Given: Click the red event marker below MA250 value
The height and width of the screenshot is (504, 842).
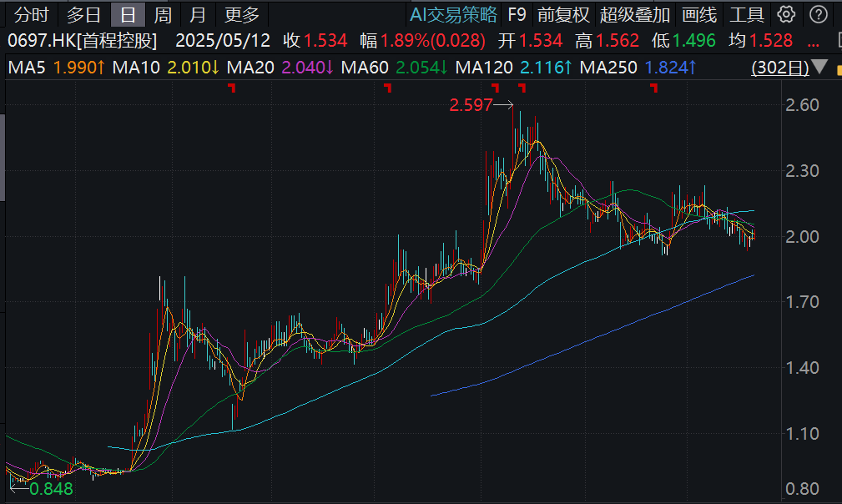Looking at the screenshot, I should [653, 88].
